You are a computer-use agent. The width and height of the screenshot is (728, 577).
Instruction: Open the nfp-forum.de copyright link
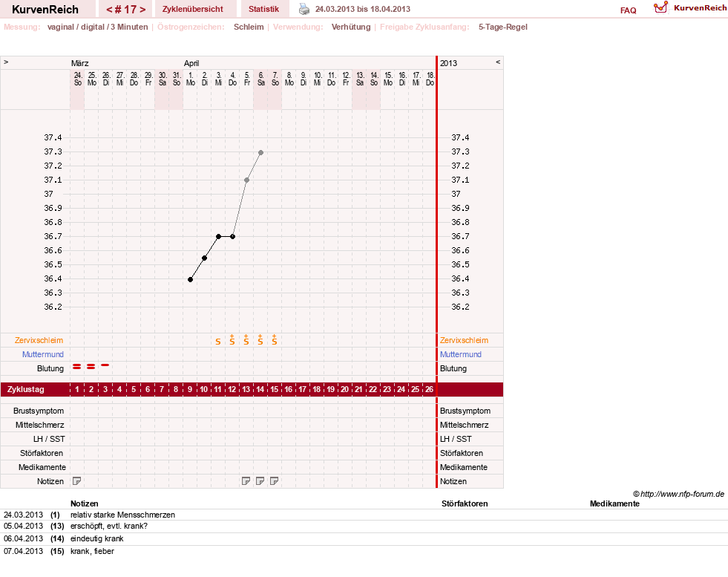pyautogui.click(x=678, y=494)
